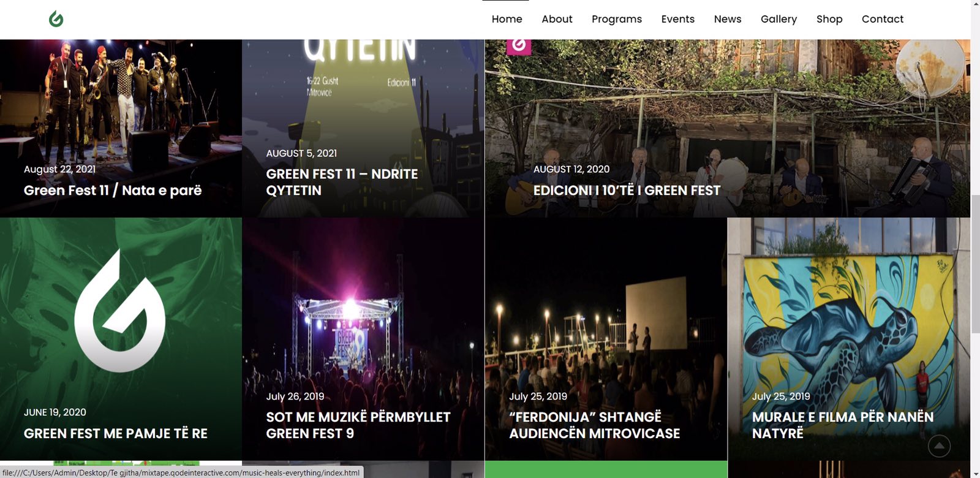The image size is (980, 478).
Task: Click the green leaf site logo
Action: click(x=56, y=19)
